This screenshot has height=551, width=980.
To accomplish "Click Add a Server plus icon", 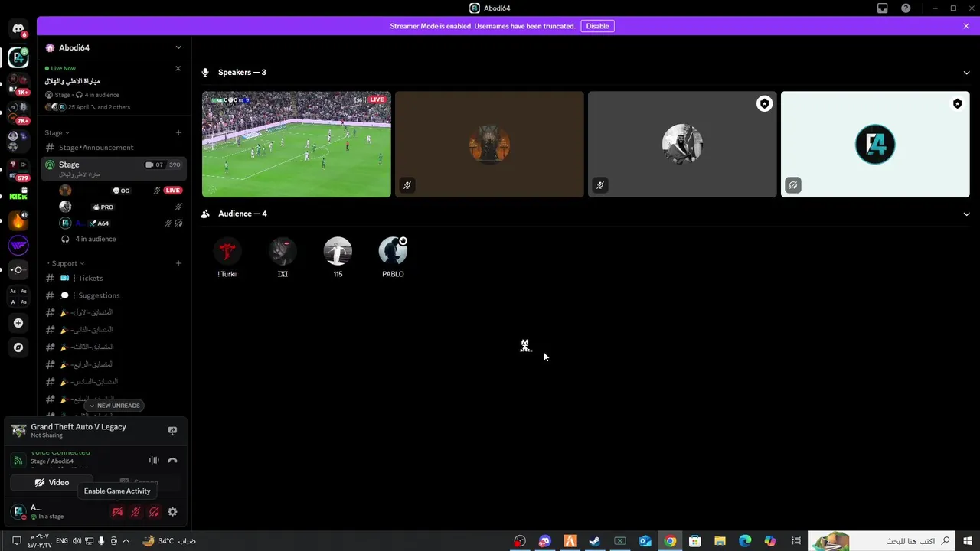I will click(18, 323).
